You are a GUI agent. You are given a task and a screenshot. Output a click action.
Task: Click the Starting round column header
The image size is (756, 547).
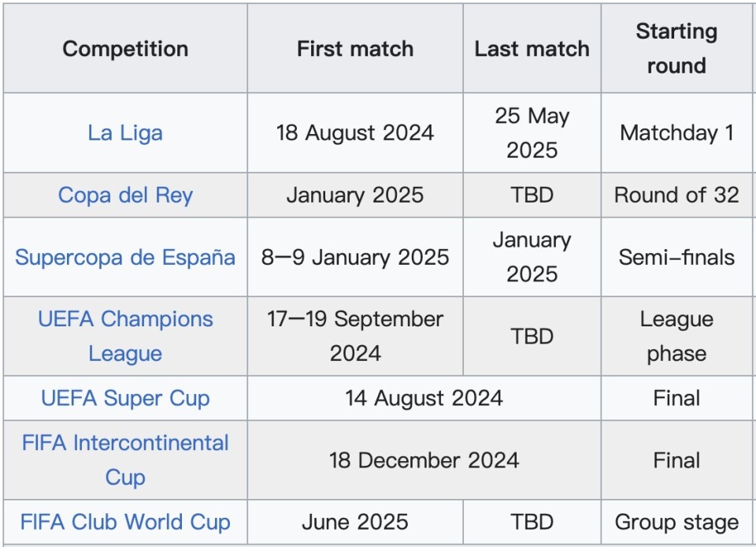676,48
